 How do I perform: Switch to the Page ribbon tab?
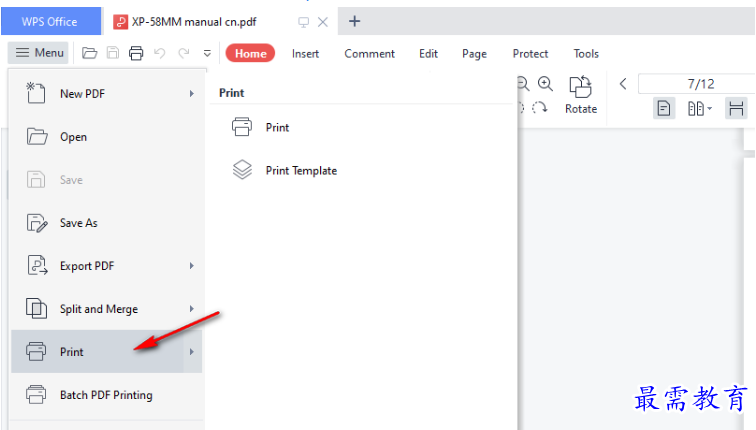click(x=474, y=54)
